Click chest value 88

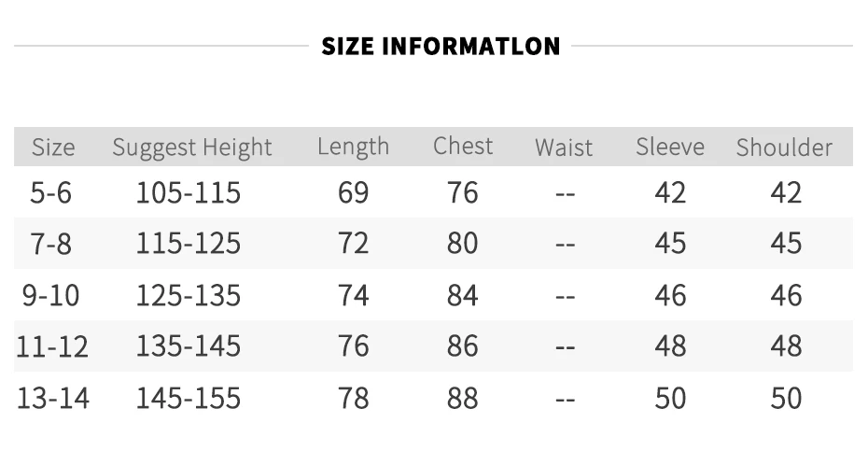[x=463, y=398]
